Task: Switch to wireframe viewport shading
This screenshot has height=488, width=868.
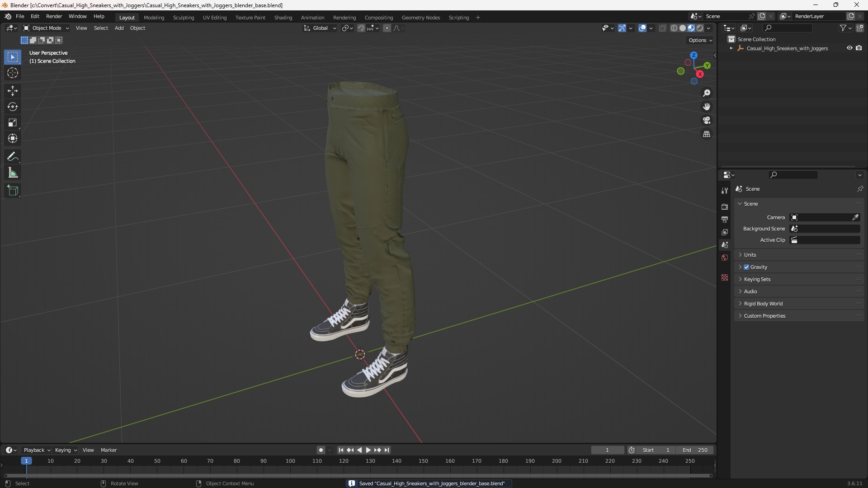Action: pyautogui.click(x=674, y=28)
